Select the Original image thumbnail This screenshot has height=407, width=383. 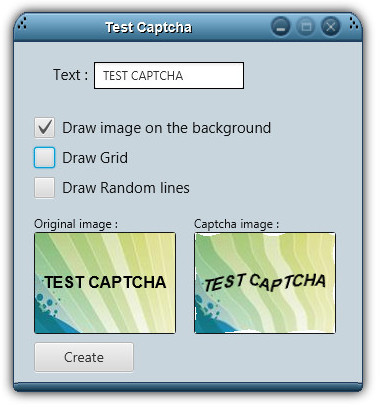pyautogui.click(x=105, y=283)
